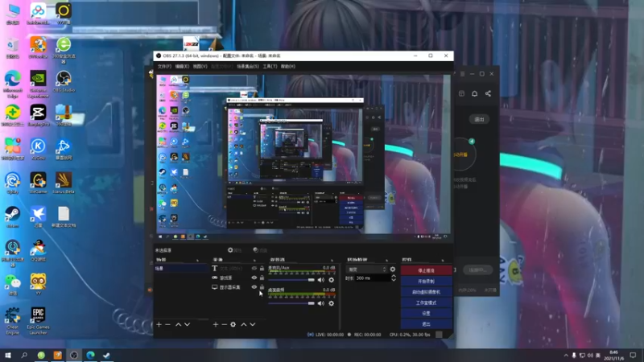Click transition duration 300 ms field
Screen dimensions: 644x362
point(372,278)
